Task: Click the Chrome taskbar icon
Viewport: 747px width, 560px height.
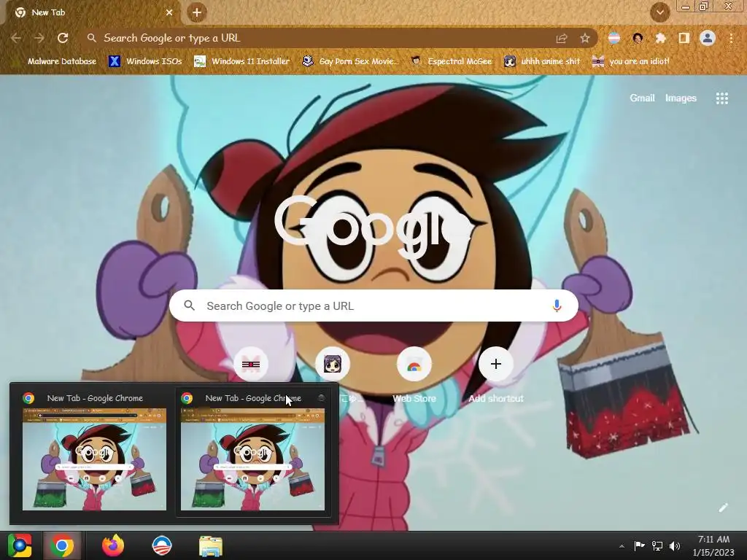Action: pos(62,545)
